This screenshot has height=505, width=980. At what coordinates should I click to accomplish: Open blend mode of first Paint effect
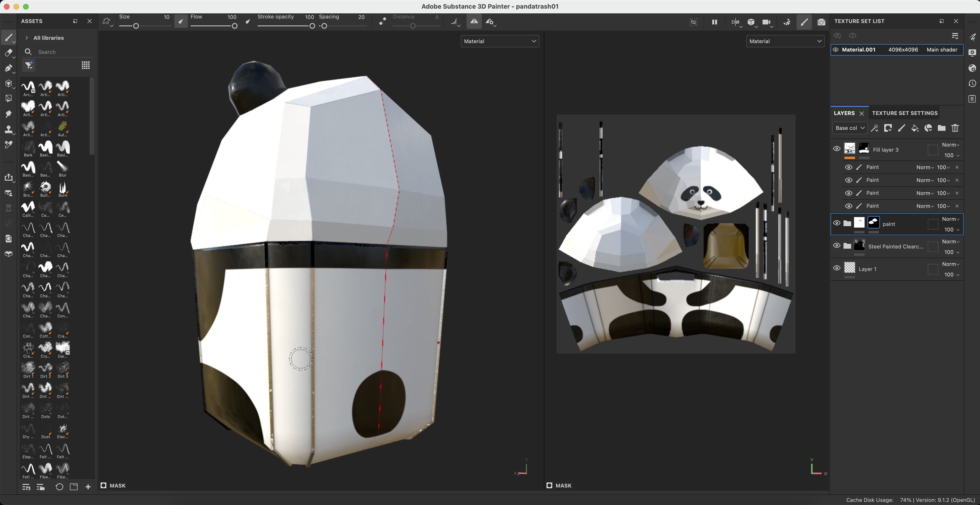[925, 167]
